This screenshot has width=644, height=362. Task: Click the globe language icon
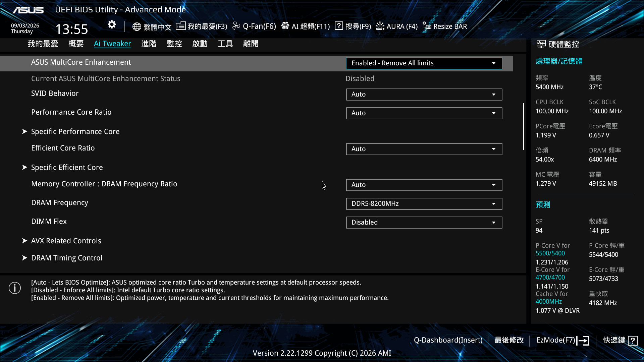pyautogui.click(x=137, y=26)
